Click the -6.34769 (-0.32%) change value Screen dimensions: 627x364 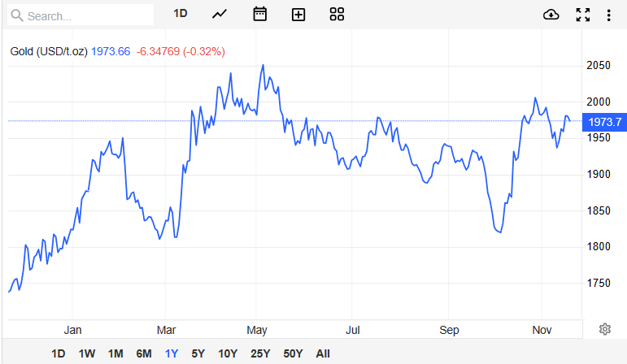(181, 51)
